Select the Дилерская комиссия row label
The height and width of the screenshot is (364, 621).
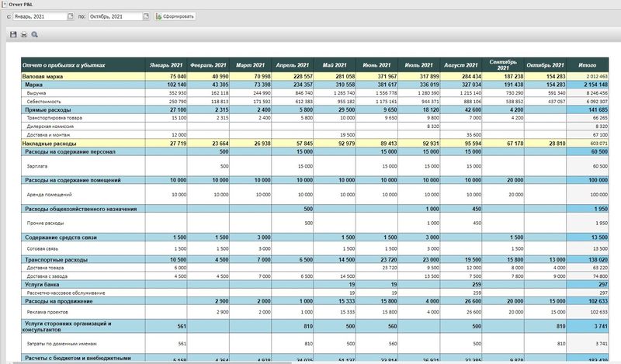click(50, 127)
